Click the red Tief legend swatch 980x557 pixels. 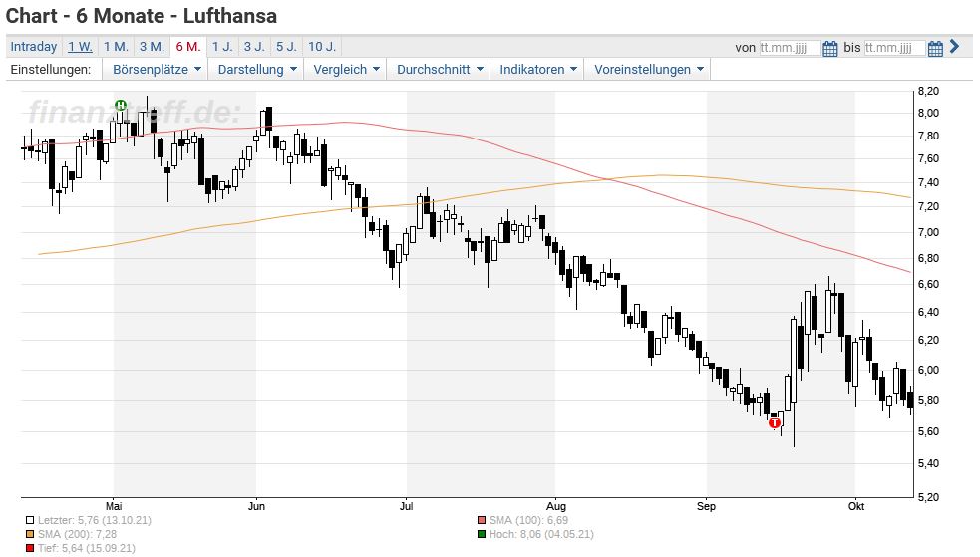30,549
